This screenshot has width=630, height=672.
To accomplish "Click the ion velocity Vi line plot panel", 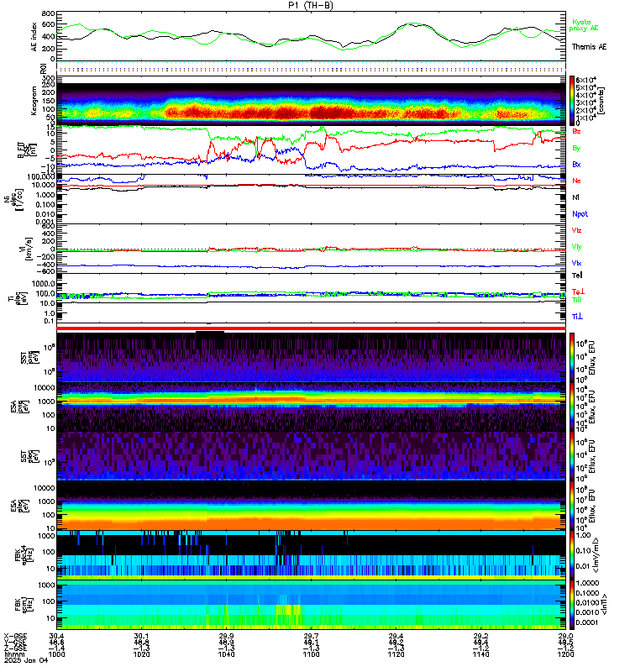I will pos(311,249).
